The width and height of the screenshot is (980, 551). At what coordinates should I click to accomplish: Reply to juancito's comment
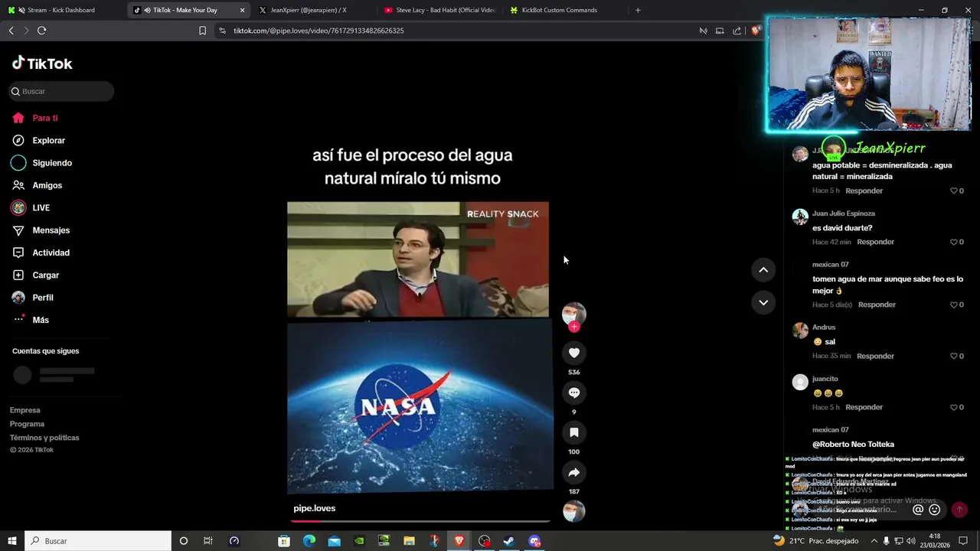pos(864,407)
